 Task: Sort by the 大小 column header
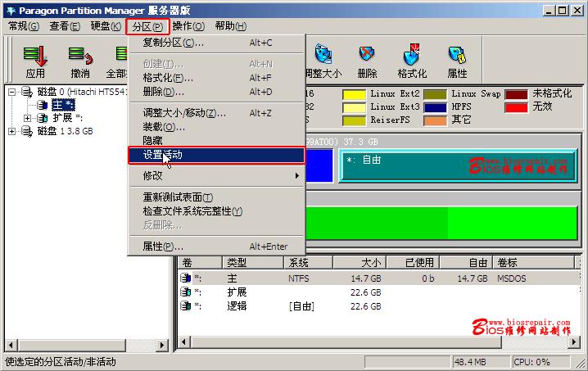360,263
